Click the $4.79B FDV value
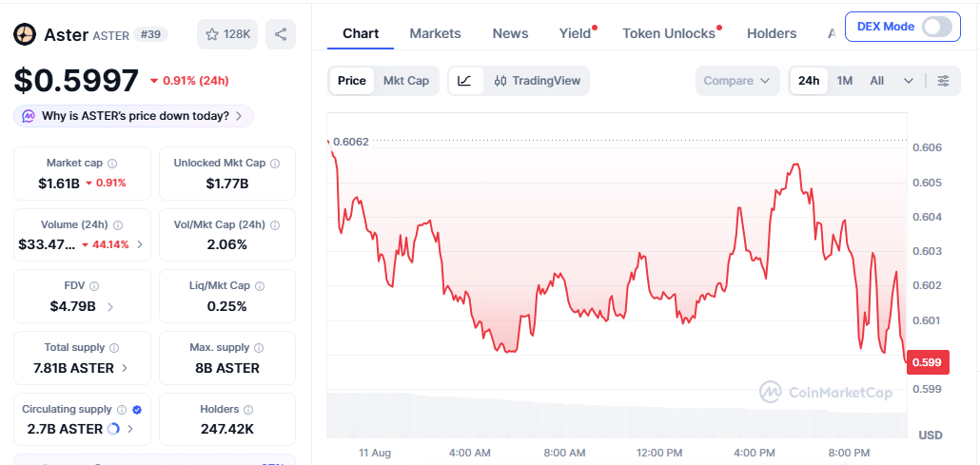 coord(73,306)
